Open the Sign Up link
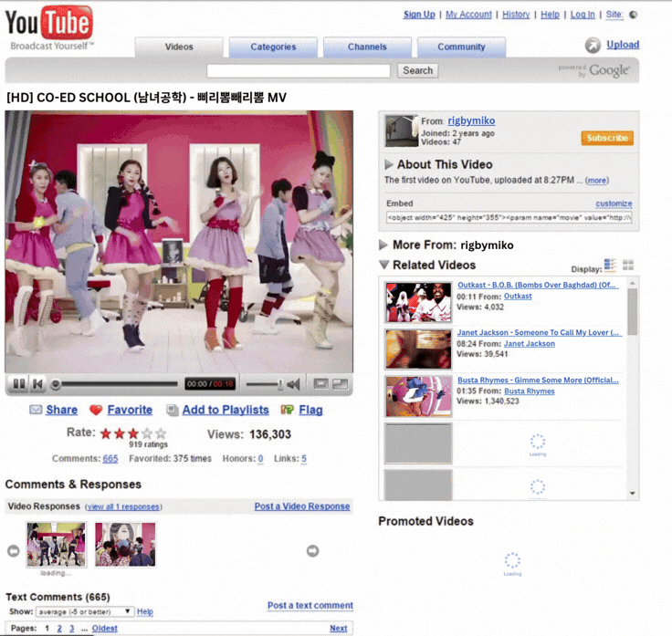672x636 pixels. tap(419, 15)
